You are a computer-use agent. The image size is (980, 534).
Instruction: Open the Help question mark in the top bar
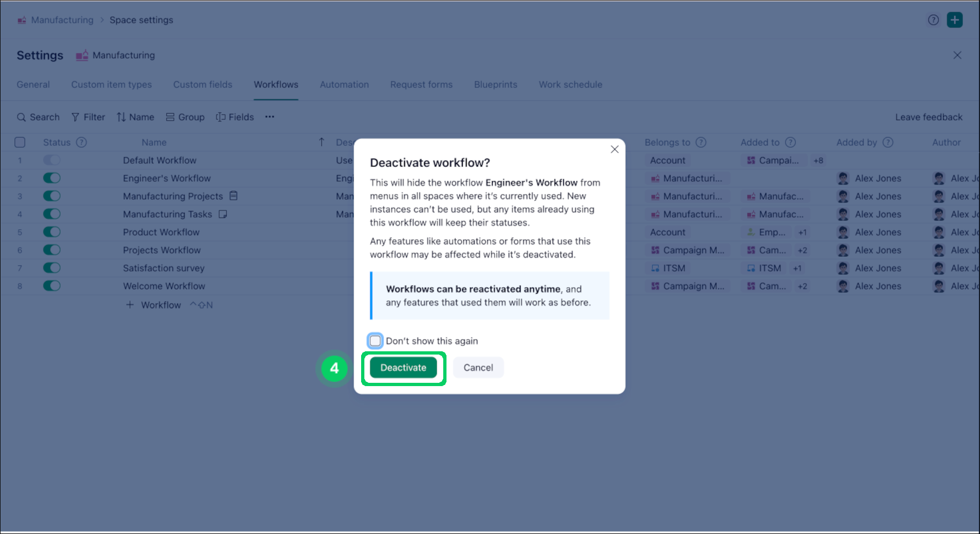click(x=933, y=20)
